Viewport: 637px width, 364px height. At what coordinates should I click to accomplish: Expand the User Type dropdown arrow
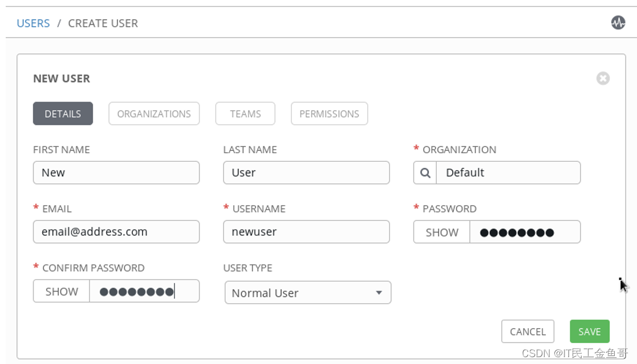pos(379,293)
